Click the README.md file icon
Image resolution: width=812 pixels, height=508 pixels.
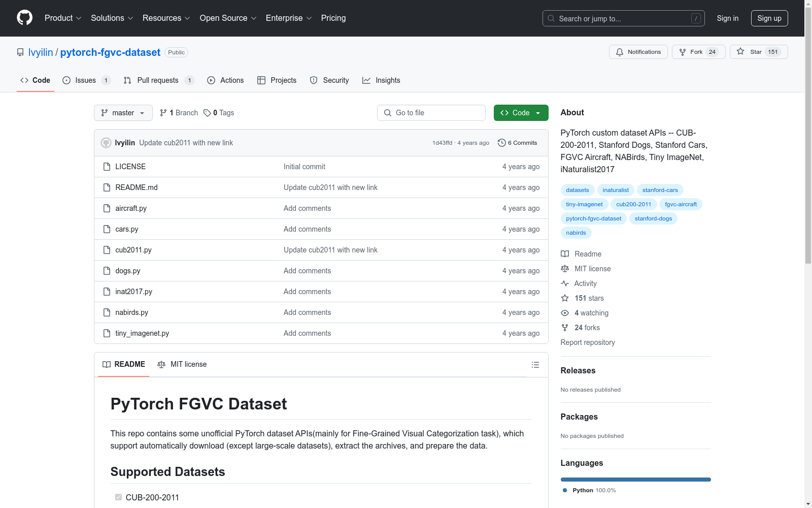pyautogui.click(x=107, y=187)
